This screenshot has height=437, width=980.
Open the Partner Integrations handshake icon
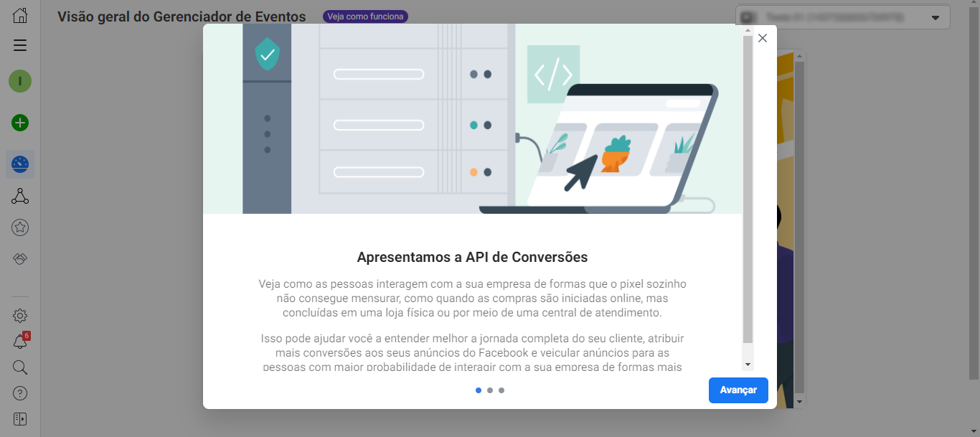point(20,258)
